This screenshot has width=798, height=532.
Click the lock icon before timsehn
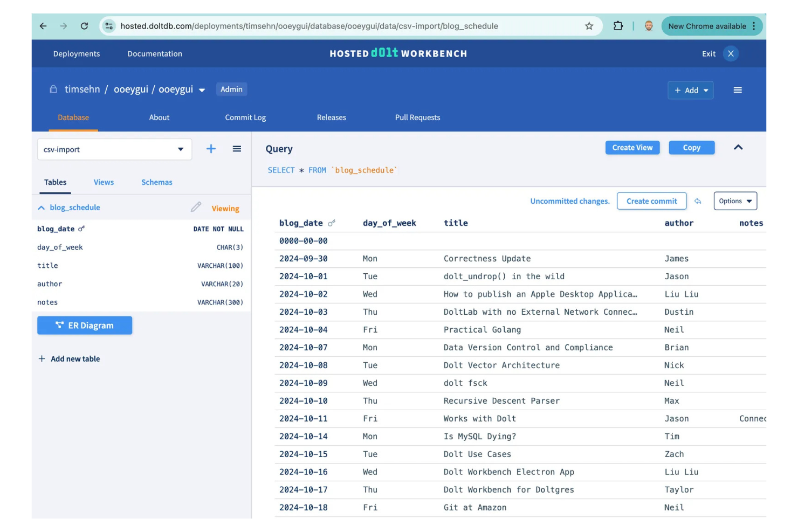click(53, 89)
